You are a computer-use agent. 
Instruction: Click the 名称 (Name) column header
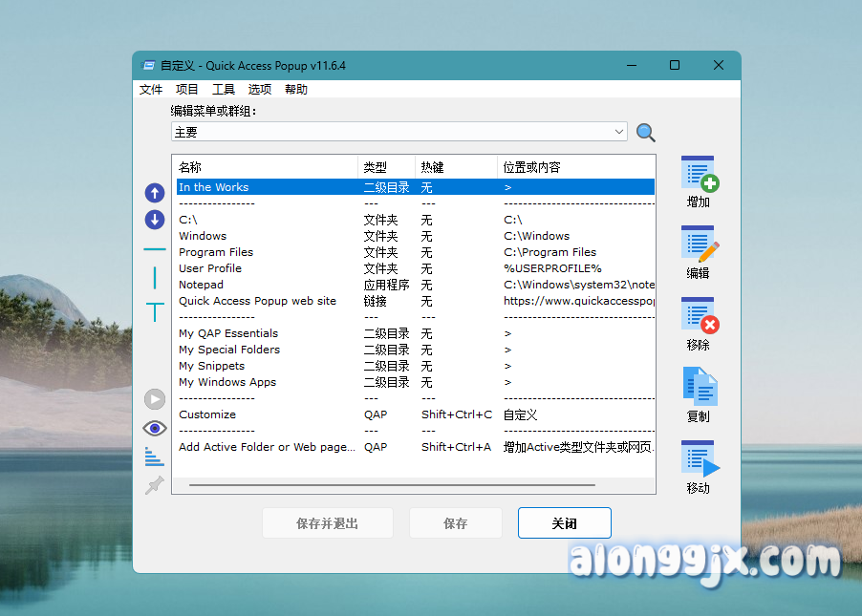click(190, 167)
